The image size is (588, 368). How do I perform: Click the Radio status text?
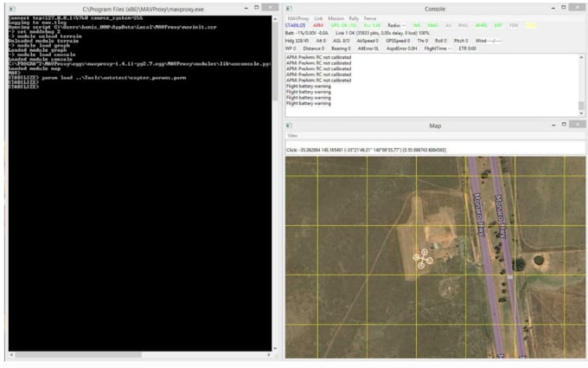click(396, 25)
